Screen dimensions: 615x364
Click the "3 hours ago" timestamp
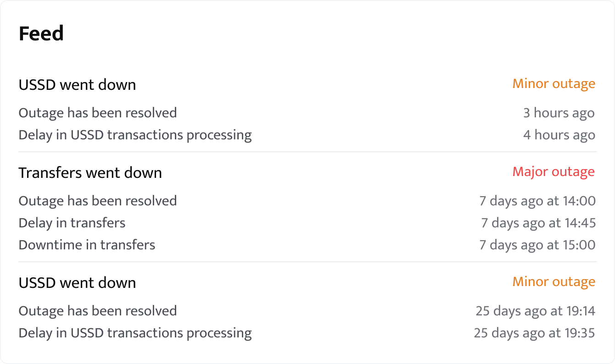coord(559,113)
